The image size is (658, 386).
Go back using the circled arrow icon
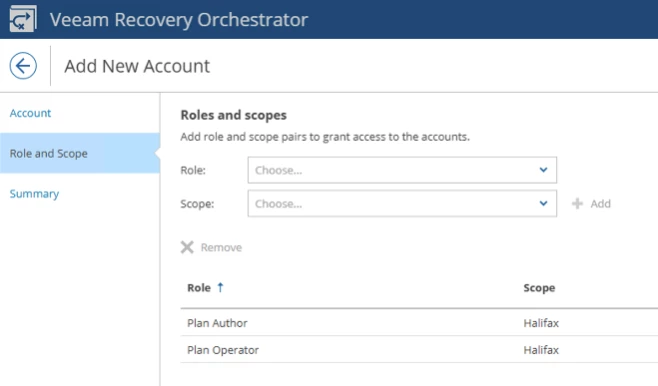point(23,66)
